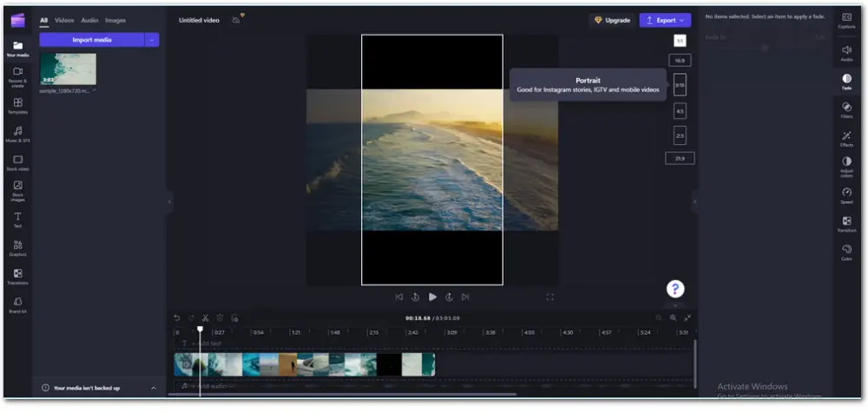Open the Music & SFX library
868x412 pixels.
(17, 134)
